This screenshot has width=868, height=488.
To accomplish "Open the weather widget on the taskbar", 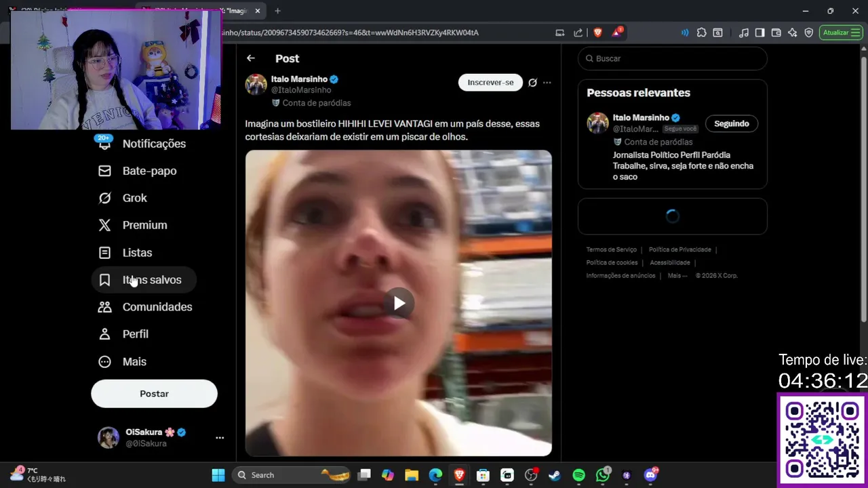I will click(x=39, y=474).
